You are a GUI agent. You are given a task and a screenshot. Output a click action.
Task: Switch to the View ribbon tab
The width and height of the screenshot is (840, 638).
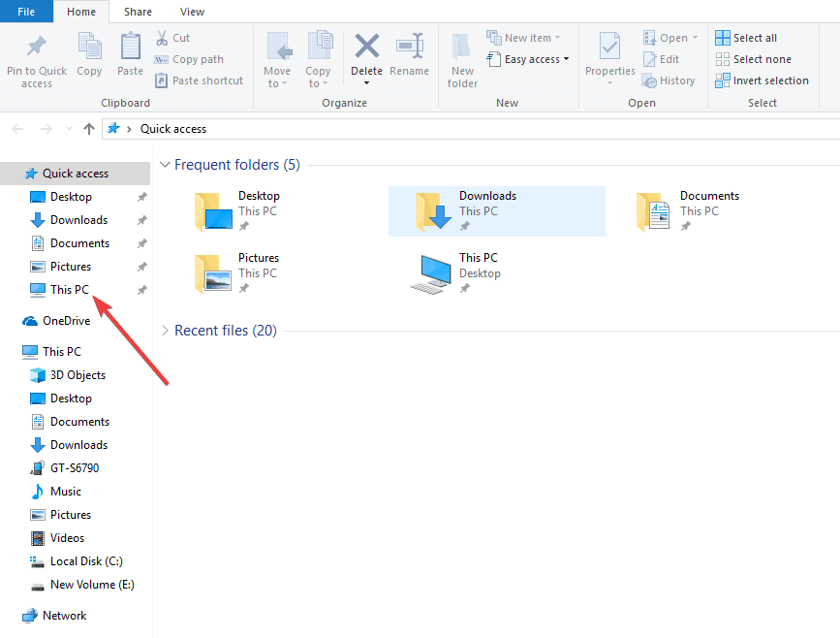pyautogui.click(x=192, y=12)
